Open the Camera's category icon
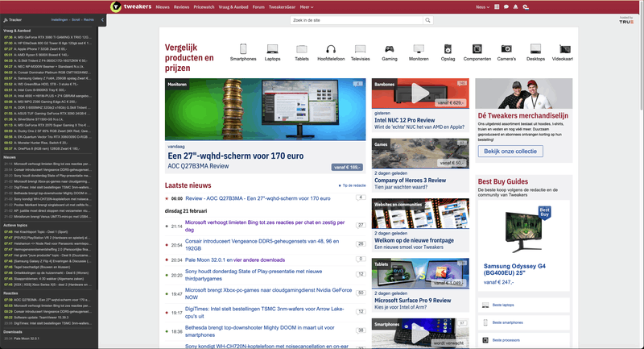The width and height of the screenshot is (644, 349). click(506, 49)
